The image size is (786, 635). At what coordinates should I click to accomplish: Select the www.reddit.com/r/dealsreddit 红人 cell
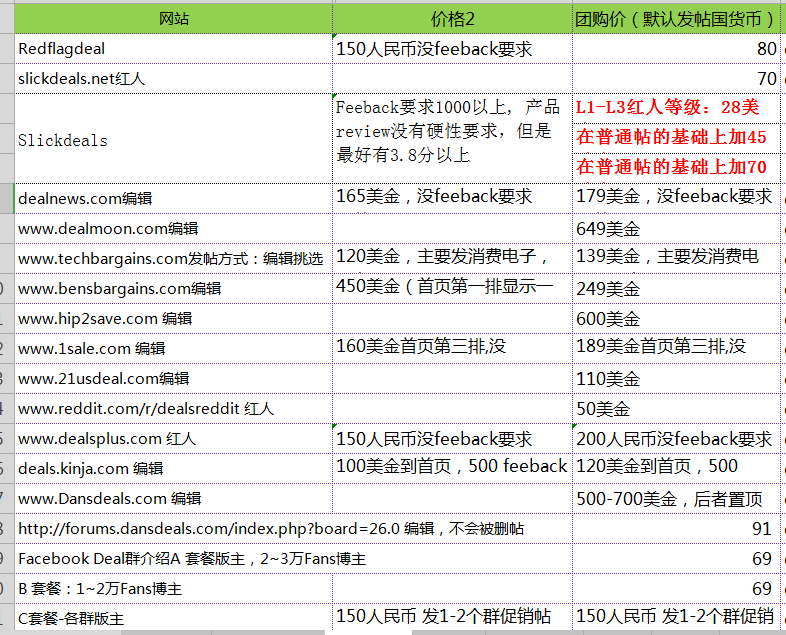173,408
